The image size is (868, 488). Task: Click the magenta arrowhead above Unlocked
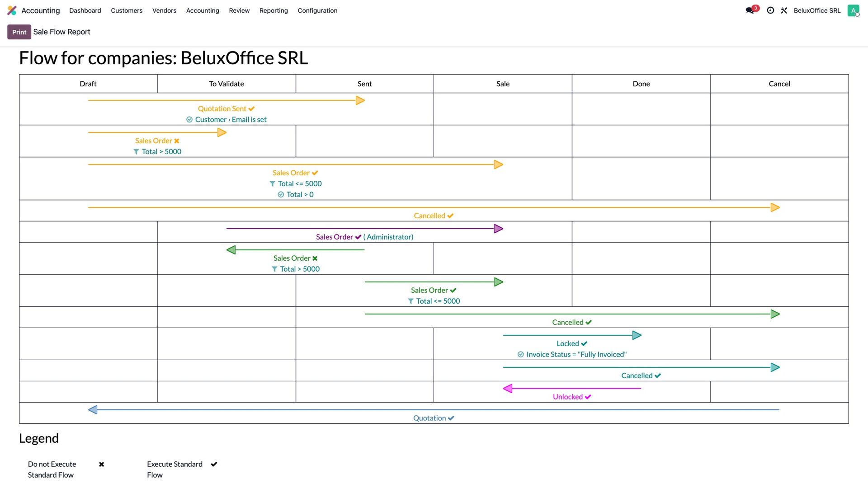(x=508, y=389)
